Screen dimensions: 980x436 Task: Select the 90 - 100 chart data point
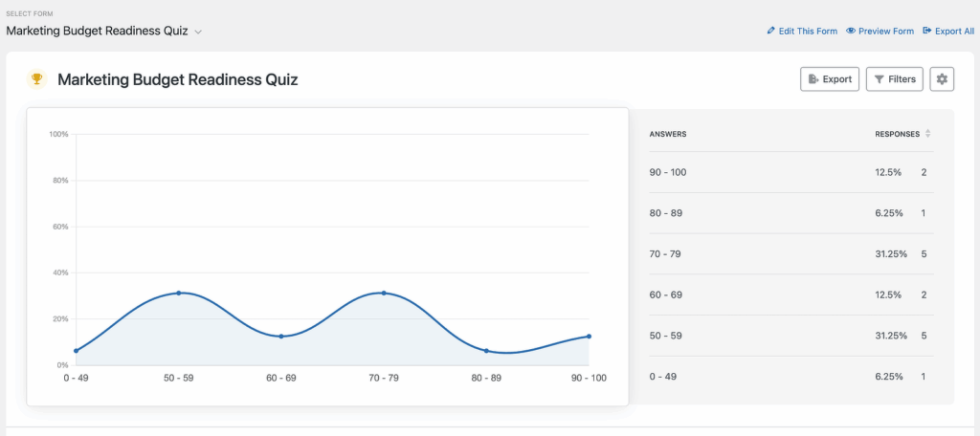pyautogui.click(x=589, y=337)
